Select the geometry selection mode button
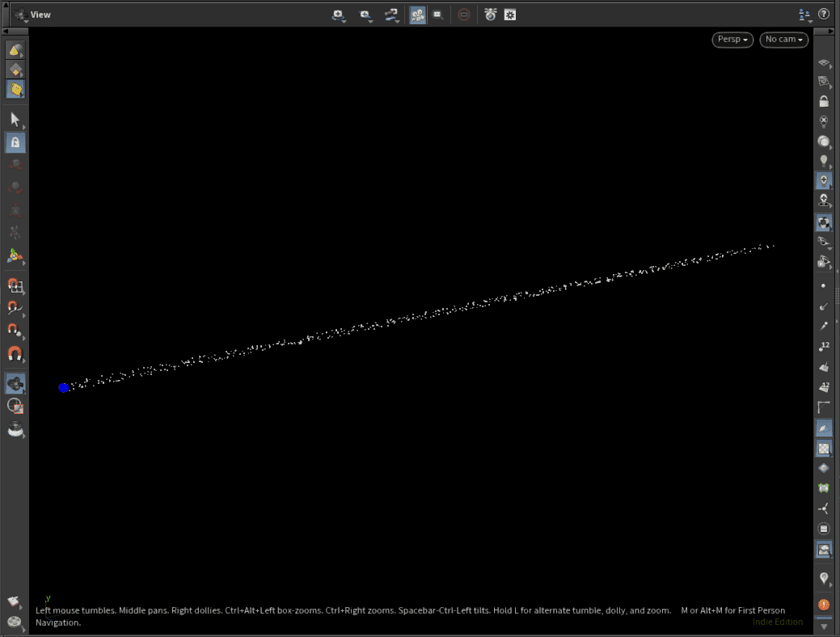The image size is (840, 637). 15,70
